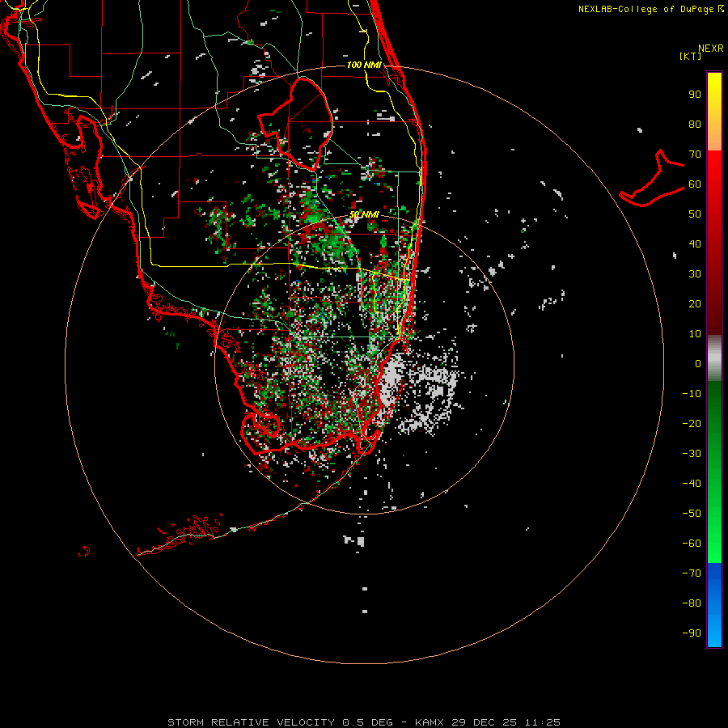Click the -60 value on velocity scale

click(x=692, y=544)
